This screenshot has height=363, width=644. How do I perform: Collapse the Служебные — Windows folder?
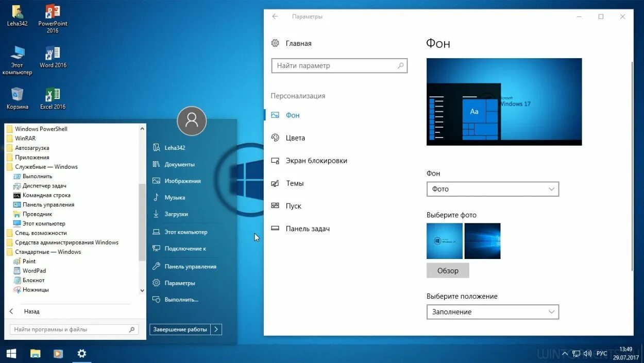pyautogui.click(x=46, y=167)
